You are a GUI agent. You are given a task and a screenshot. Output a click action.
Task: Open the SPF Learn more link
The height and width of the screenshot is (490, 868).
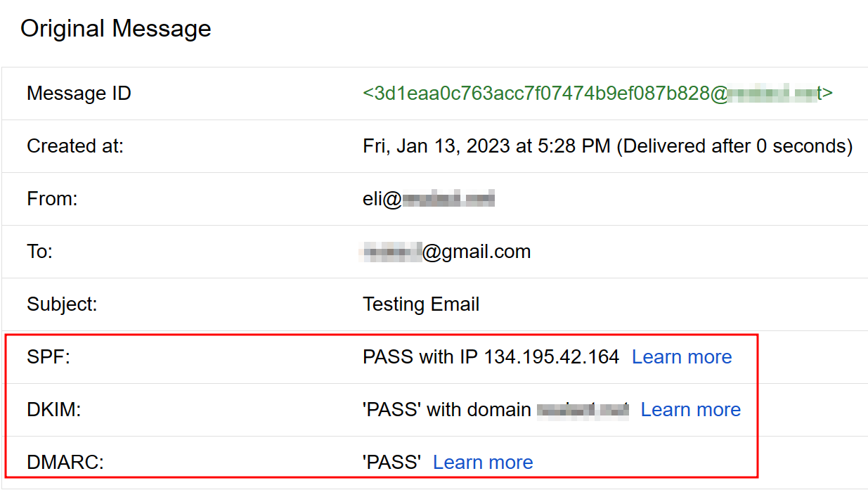click(682, 357)
